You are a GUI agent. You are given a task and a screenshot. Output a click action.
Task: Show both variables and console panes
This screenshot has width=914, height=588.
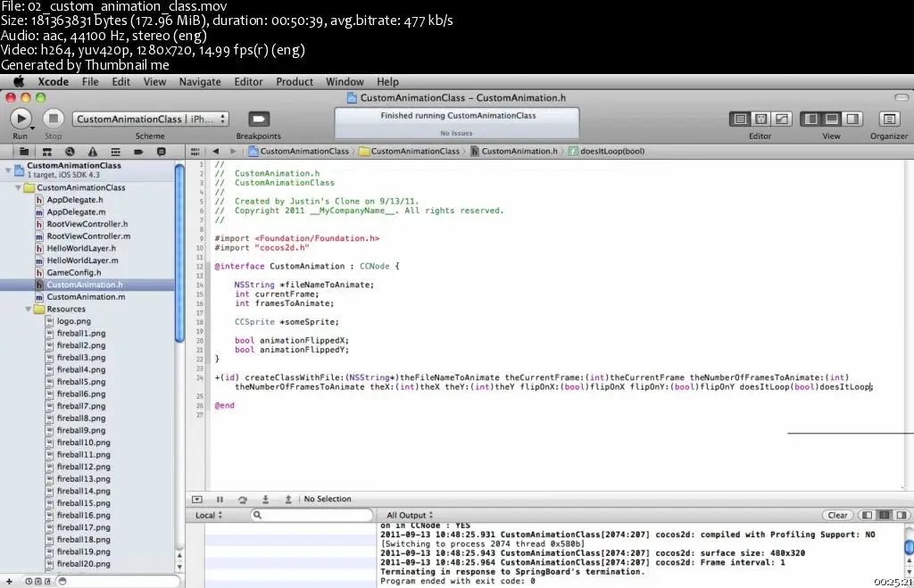(x=885, y=516)
